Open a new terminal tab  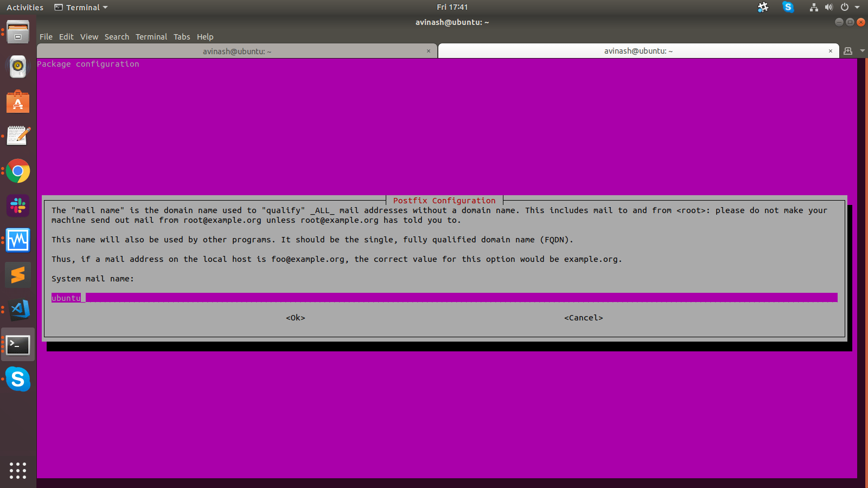847,50
